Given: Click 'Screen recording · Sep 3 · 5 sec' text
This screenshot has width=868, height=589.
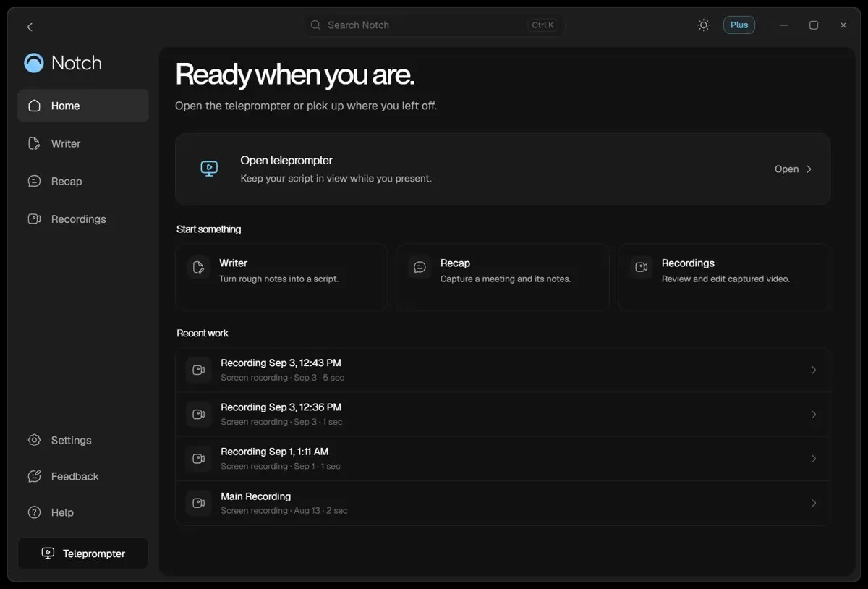Looking at the screenshot, I should [x=283, y=378].
